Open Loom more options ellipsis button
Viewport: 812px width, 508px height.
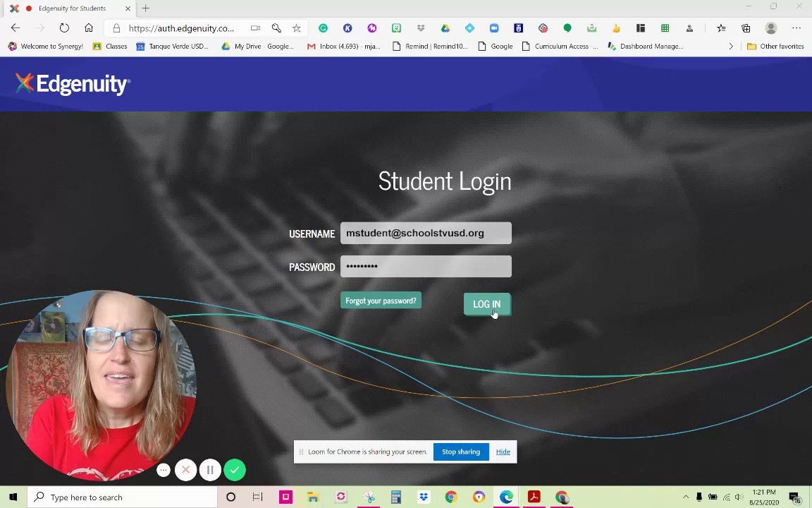point(163,470)
